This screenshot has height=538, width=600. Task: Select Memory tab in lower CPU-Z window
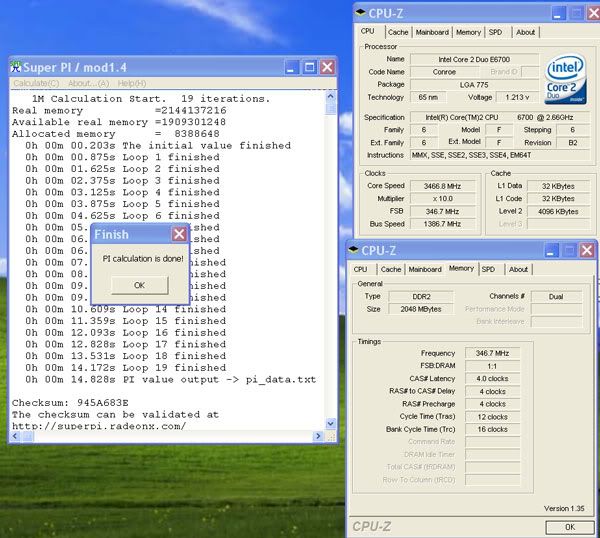[x=461, y=268]
